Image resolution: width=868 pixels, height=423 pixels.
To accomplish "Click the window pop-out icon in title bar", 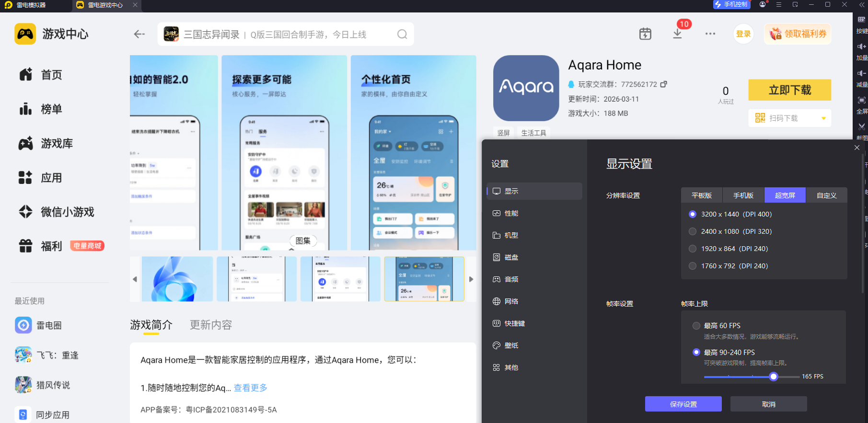I will pos(795,4).
